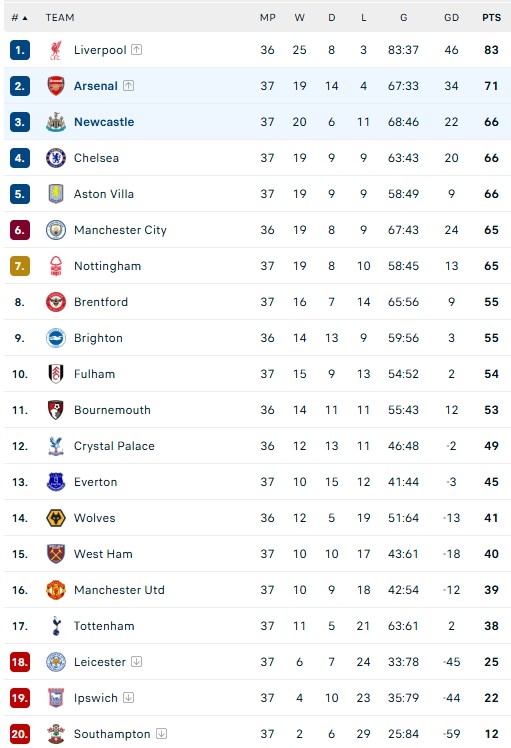Image resolution: width=511 pixels, height=748 pixels.
Task: Click promotion arrow icon next to Liverpool
Action: pos(136,50)
